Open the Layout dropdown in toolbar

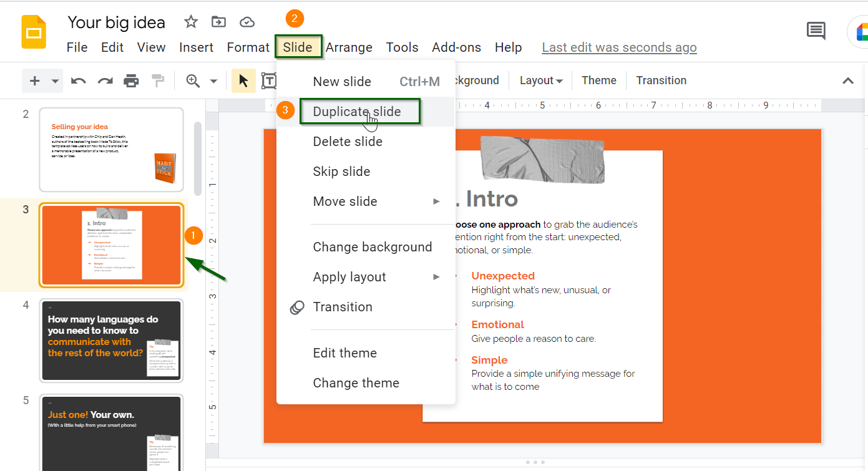(x=540, y=80)
